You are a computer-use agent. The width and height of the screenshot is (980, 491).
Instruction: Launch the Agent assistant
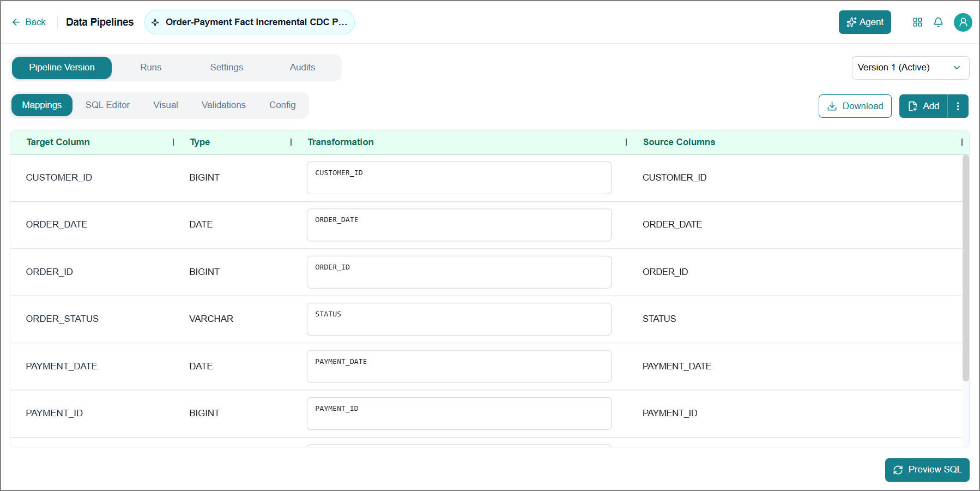point(864,22)
